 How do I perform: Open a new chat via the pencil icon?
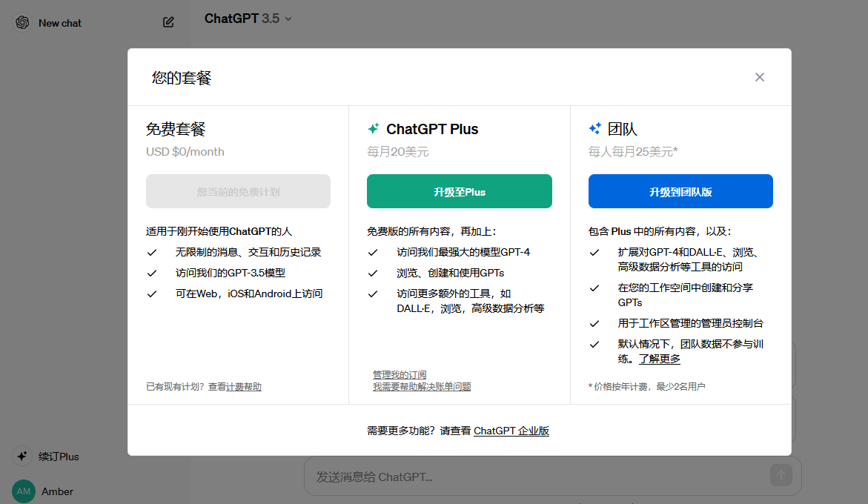click(x=168, y=22)
